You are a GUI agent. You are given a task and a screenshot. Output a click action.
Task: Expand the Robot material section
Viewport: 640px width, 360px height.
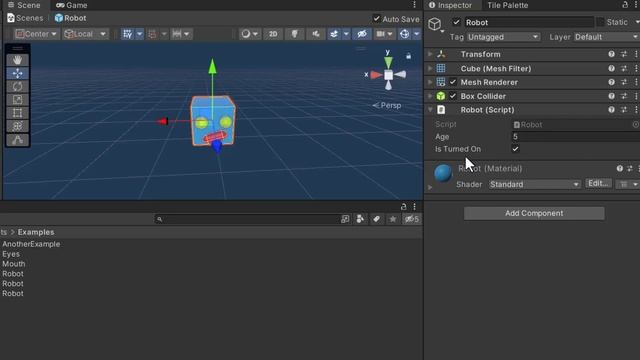click(x=430, y=187)
